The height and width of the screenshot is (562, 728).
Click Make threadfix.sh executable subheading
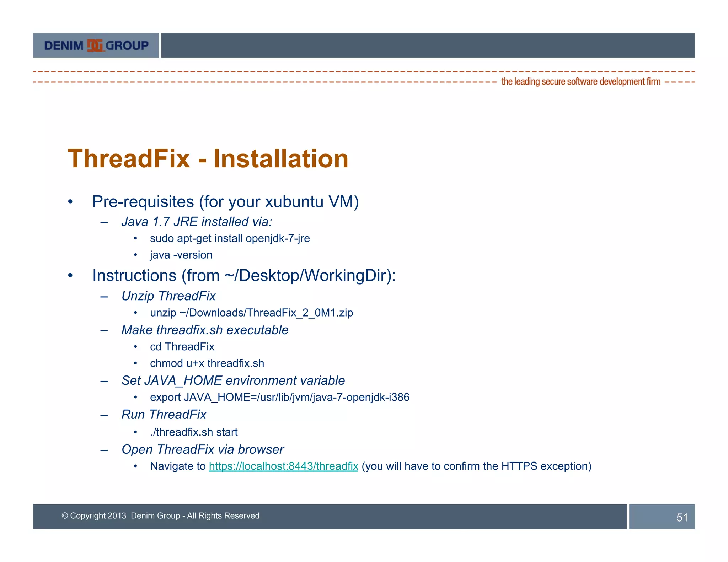tap(205, 330)
